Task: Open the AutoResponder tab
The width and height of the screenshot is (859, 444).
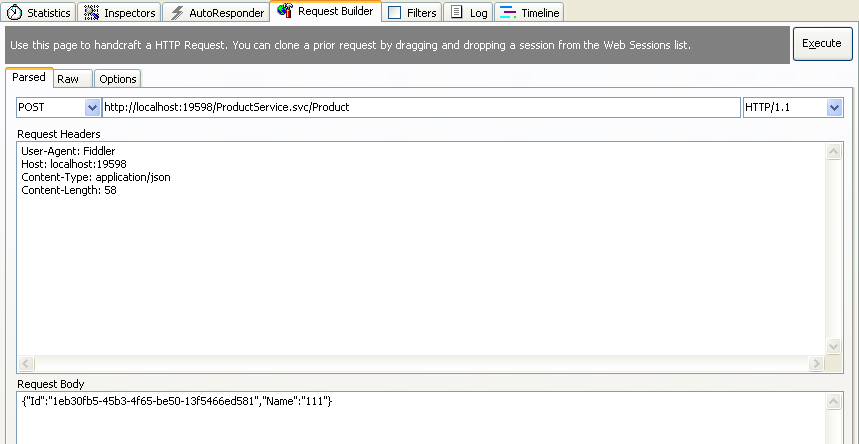Action: [217, 13]
